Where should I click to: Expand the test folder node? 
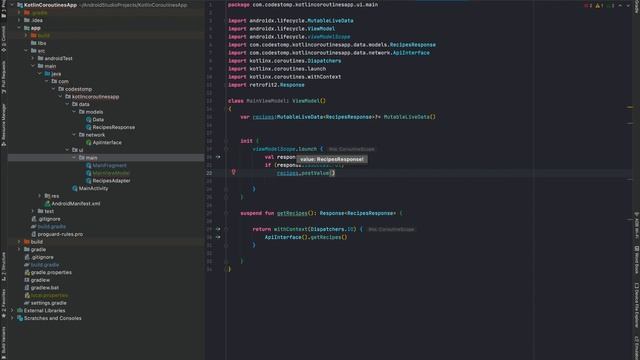click(x=33, y=211)
